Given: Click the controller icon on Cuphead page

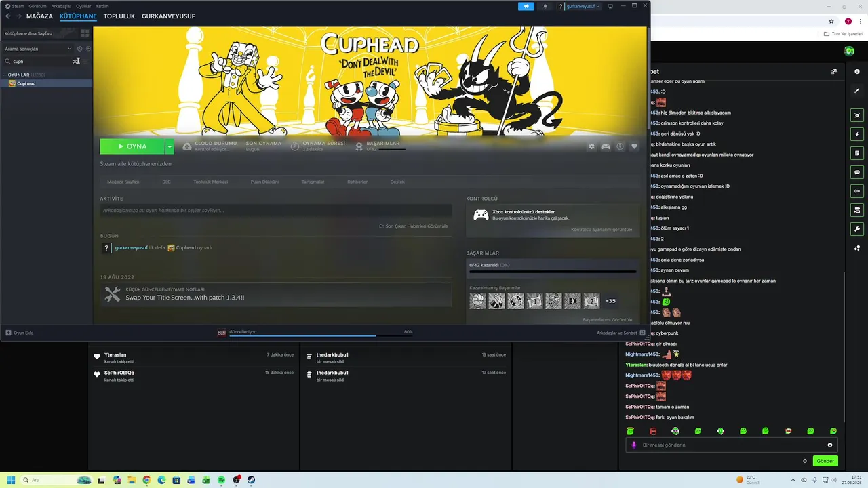Looking at the screenshot, I should [x=606, y=146].
